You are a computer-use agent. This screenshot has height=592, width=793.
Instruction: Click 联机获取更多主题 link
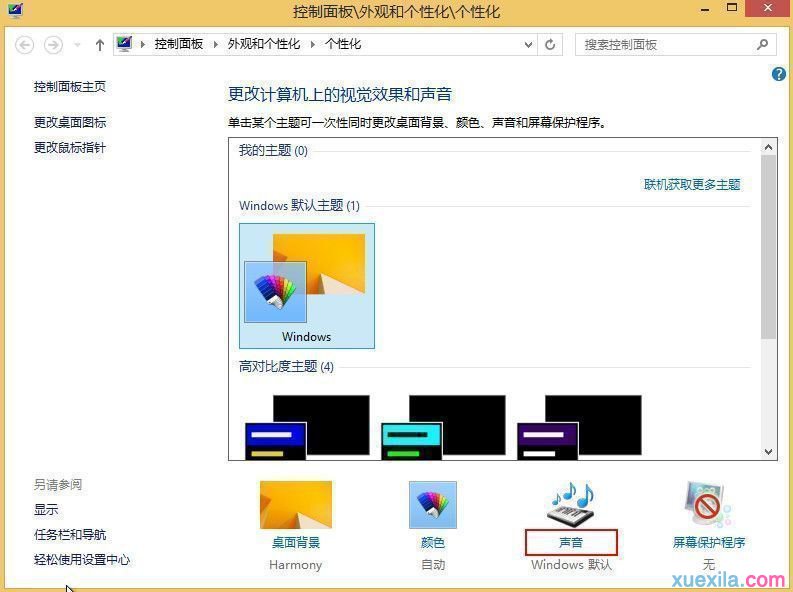pyautogui.click(x=692, y=185)
